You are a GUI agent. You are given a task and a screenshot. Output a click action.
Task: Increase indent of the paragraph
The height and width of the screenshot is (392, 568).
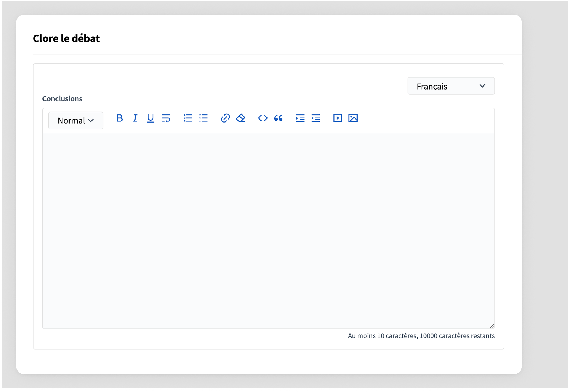300,118
